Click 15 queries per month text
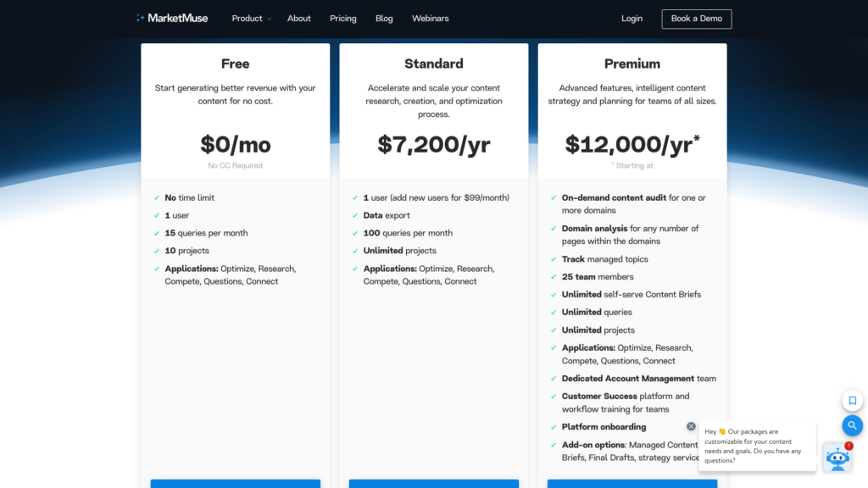This screenshot has height=488, width=868. pyautogui.click(x=206, y=233)
